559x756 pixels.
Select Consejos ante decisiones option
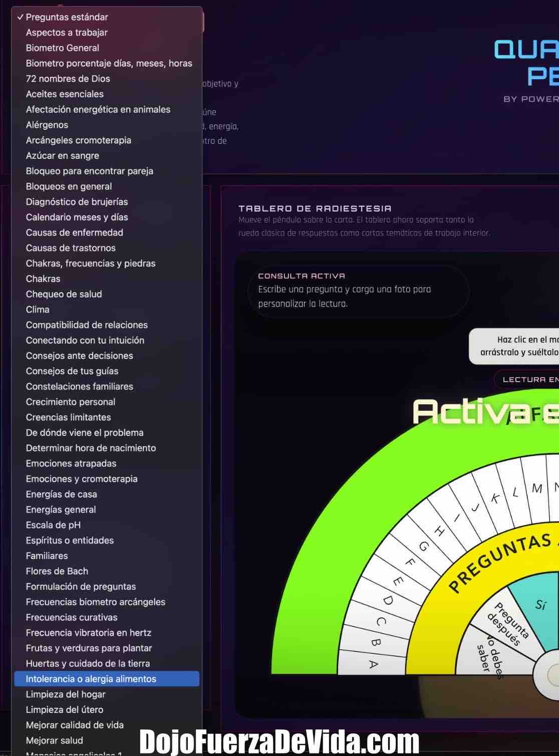[x=107, y=356]
